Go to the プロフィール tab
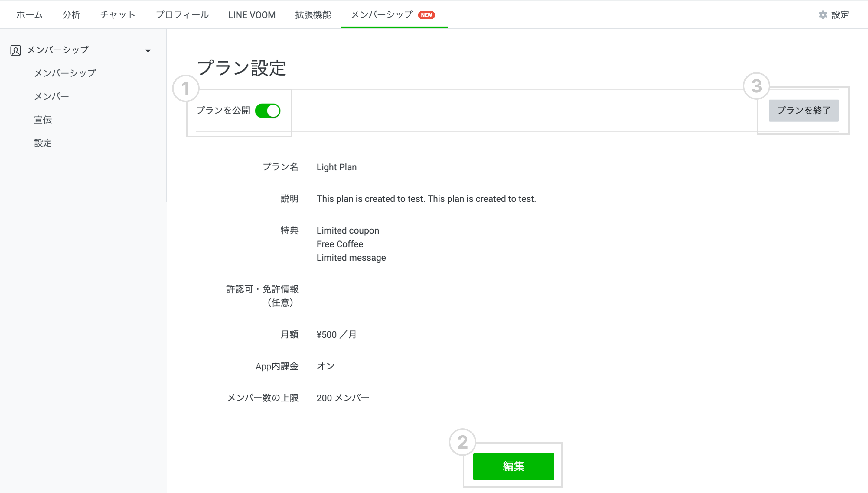The width and height of the screenshot is (868, 493). (x=182, y=15)
